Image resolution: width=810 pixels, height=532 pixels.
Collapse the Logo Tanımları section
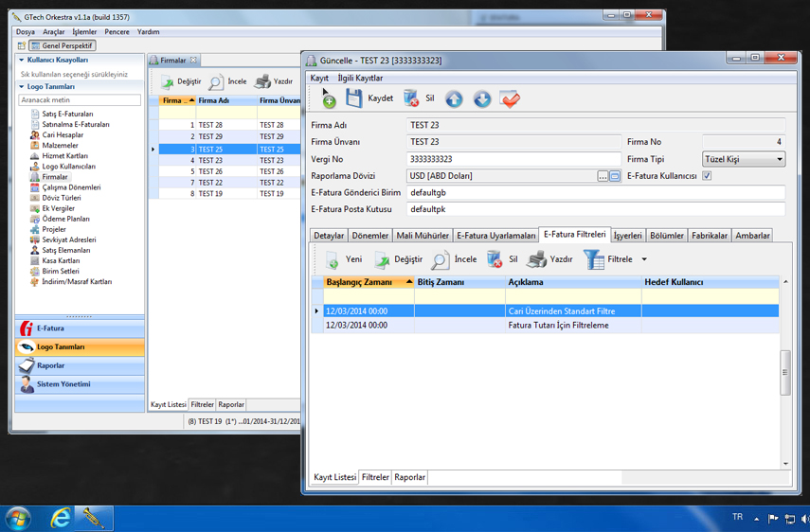[x=22, y=87]
